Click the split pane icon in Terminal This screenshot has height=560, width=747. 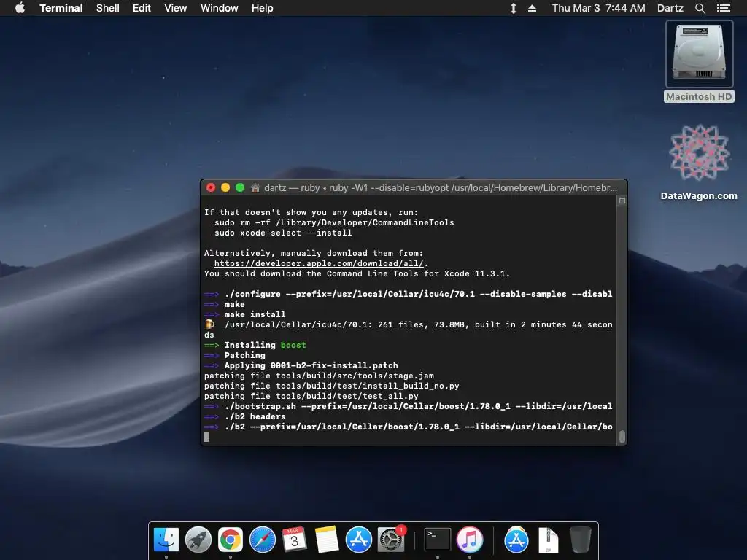(x=622, y=201)
